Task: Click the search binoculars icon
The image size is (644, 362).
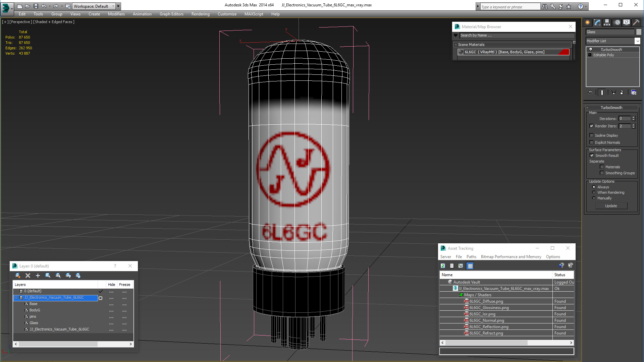Action: point(544,6)
